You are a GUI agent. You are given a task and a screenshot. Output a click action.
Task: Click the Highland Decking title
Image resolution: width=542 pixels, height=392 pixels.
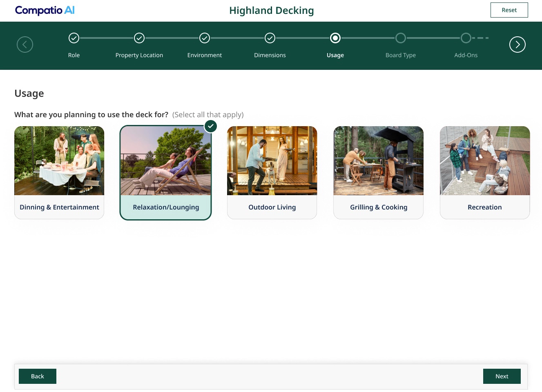[272, 11]
